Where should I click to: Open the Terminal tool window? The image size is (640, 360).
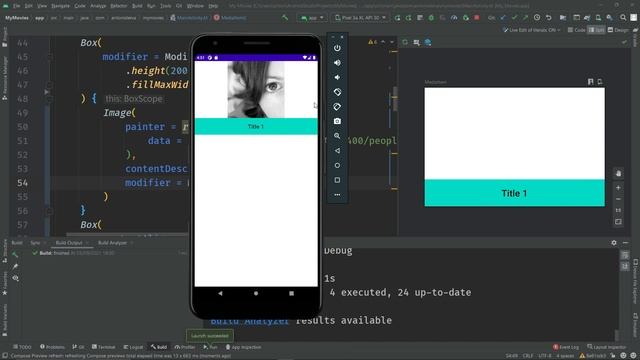tap(104, 347)
